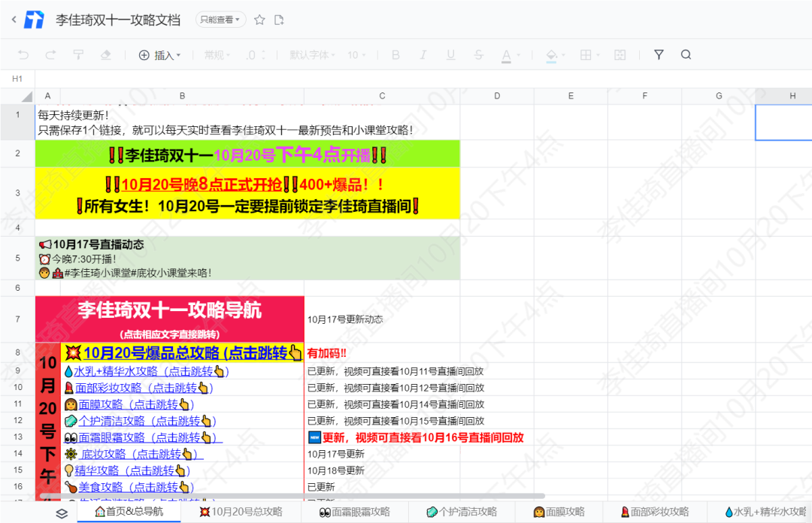The height and width of the screenshot is (523, 812).
Task: Click the document copy icon beside star
Action: coord(279,20)
